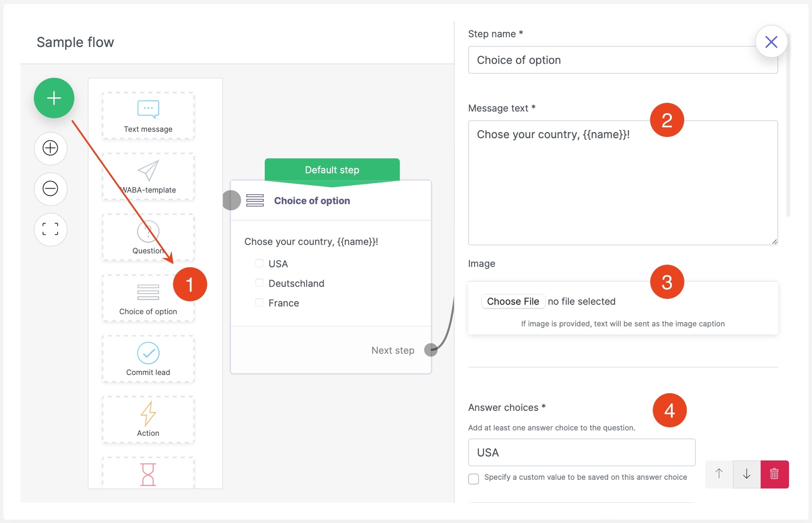Click the Next step connector dot
This screenshot has width=812, height=523.
tap(431, 350)
